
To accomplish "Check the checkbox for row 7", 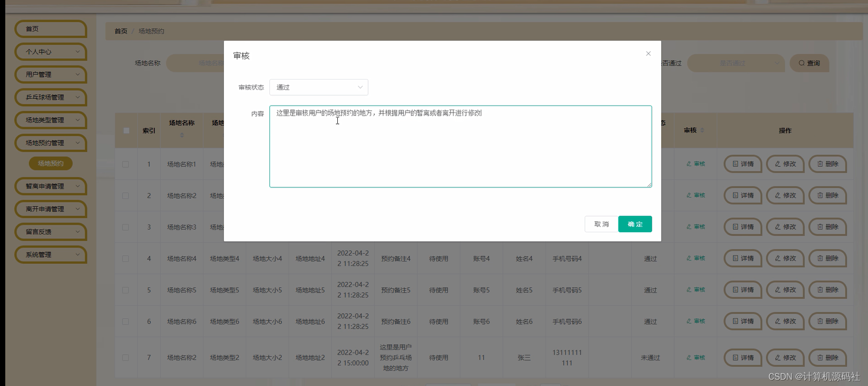I will 125,357.
